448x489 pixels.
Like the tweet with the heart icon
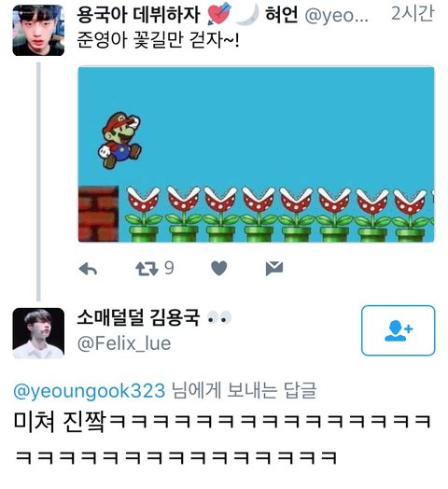click(219, 269)
